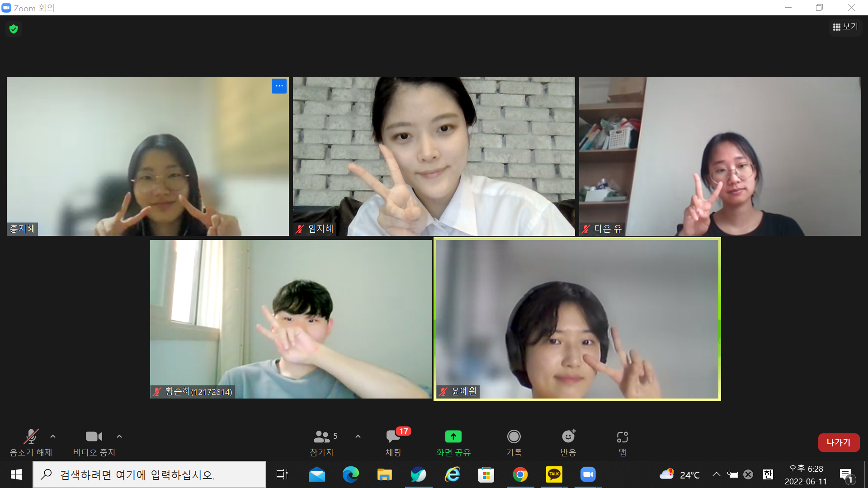This screenshot has width=868, height=488.
Task: Unmute microphone with 음소거 해제
Action: [x=31, y=437]
